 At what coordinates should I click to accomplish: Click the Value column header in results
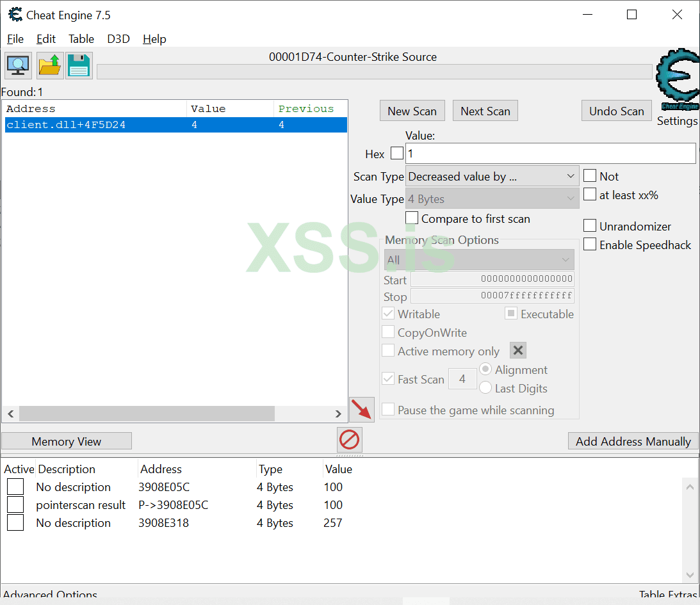pyautogui.click(x=230, y=109)
